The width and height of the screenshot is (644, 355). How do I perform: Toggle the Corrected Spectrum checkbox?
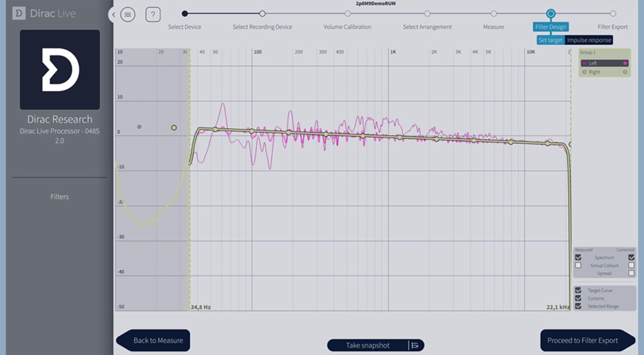(x=631, y=257)
